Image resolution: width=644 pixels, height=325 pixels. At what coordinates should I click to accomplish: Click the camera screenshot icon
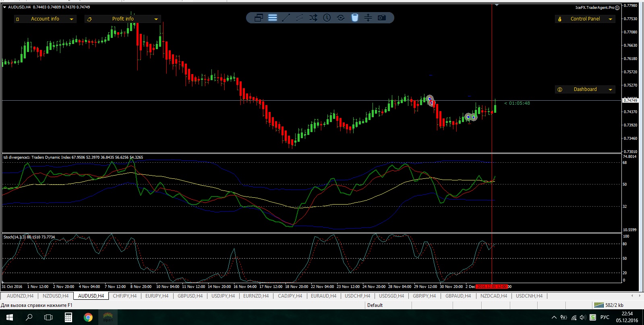(381, 18)
